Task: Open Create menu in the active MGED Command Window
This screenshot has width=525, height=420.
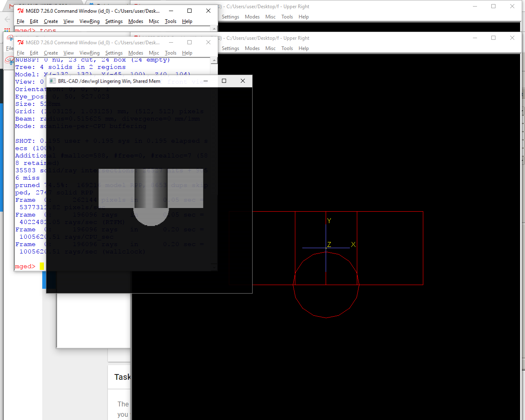Action: (51, 21)
